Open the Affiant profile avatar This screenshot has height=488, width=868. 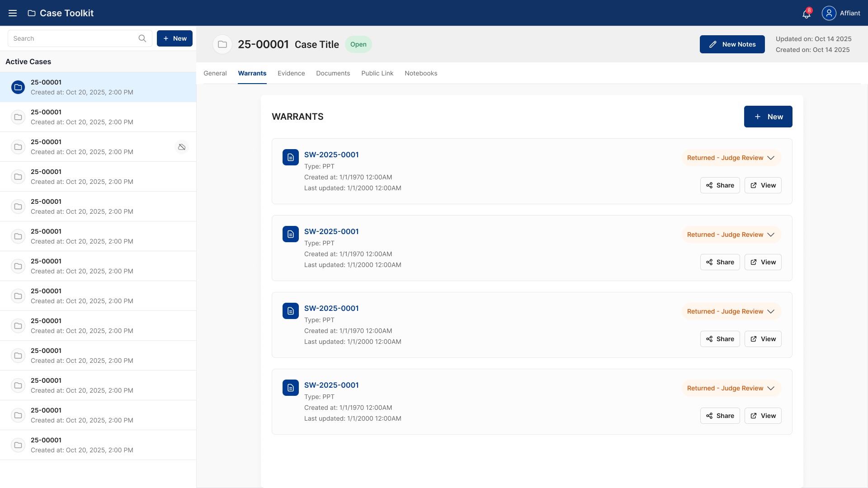tap(829, 13)
